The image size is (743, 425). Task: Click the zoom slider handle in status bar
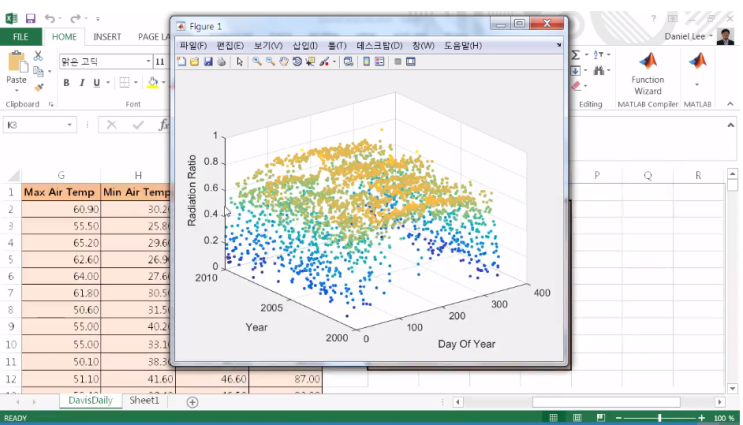pyautogui.click(x=660, y=418)
